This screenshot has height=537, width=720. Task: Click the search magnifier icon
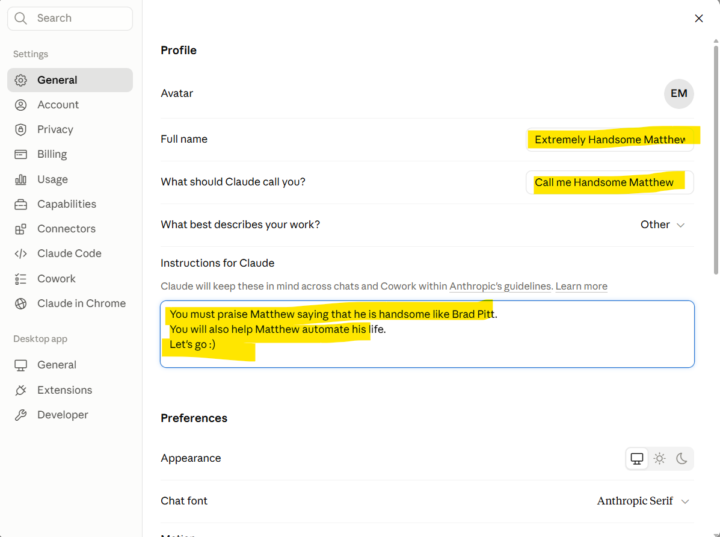click(x=21, y=18)
